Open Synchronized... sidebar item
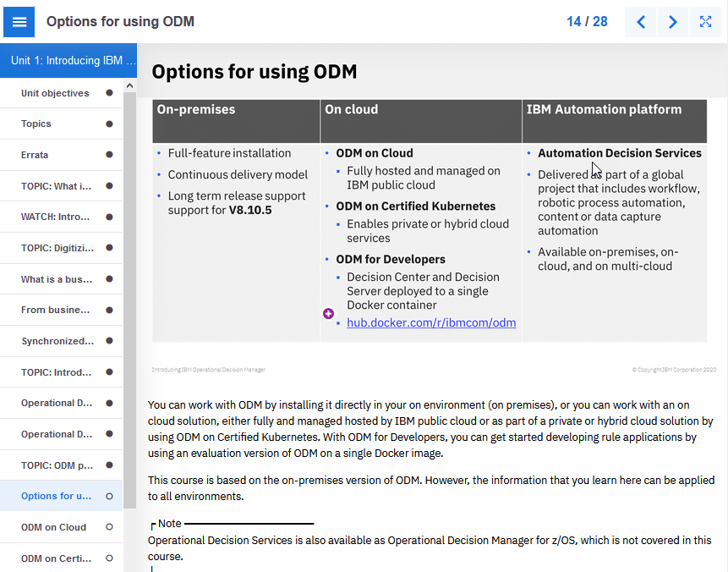Screen dimensions: 728x572 pyautogui.click(x=61, y=341)
